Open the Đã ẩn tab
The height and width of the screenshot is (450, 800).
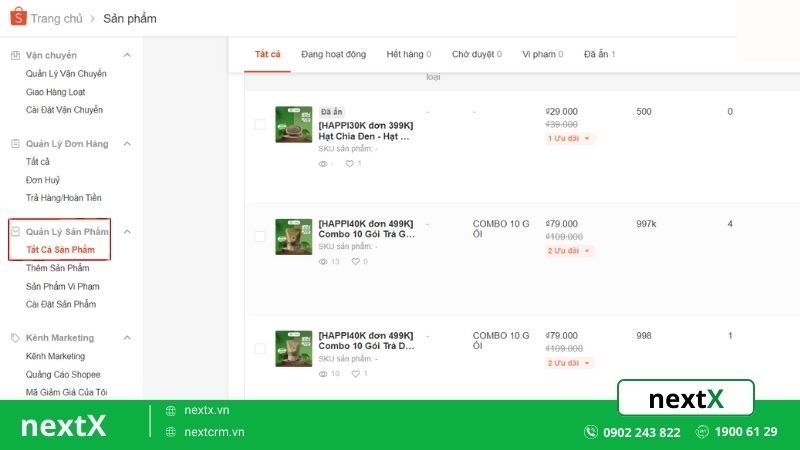pos(599,54)
